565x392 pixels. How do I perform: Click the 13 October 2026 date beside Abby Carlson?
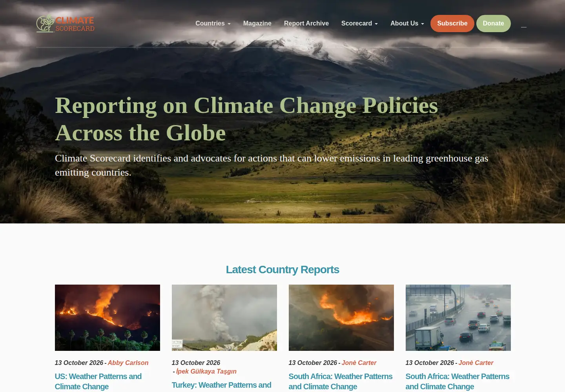coord(79,363)
